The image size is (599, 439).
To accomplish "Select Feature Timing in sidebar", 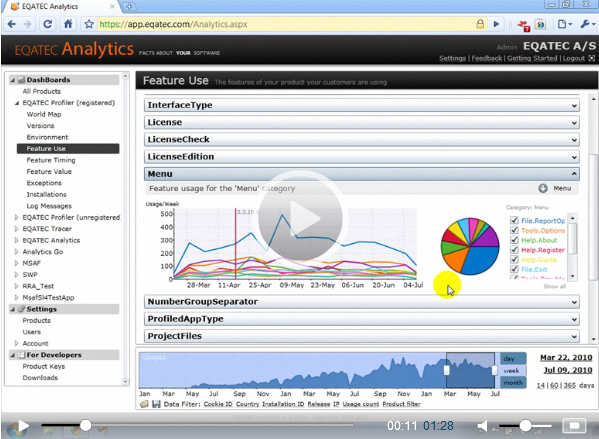I will coord(51,160).
